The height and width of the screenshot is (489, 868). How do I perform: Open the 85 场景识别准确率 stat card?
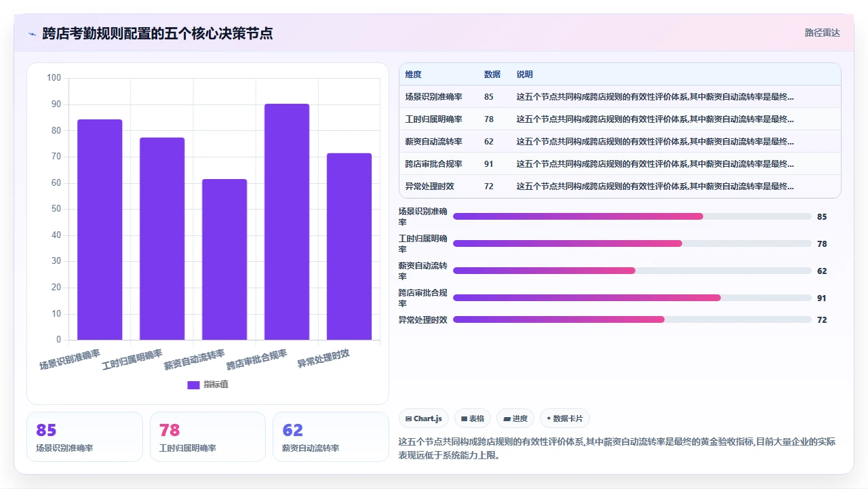coord(85,437)
